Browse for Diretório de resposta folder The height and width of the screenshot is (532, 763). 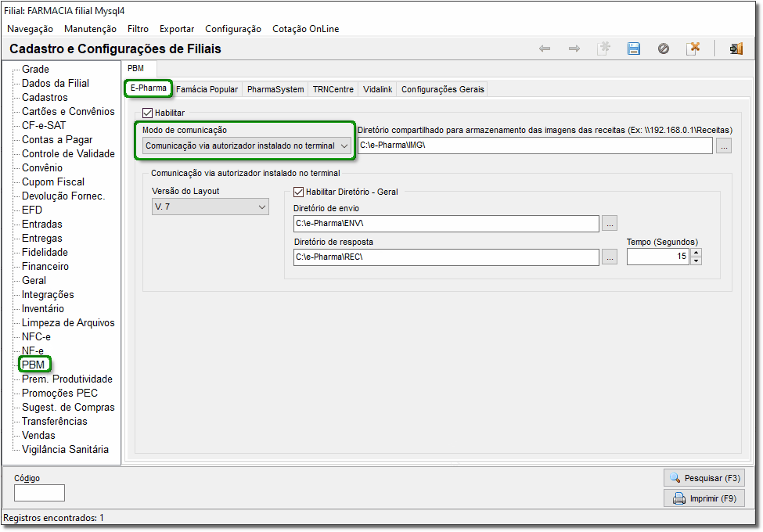(x=610, y=257)
